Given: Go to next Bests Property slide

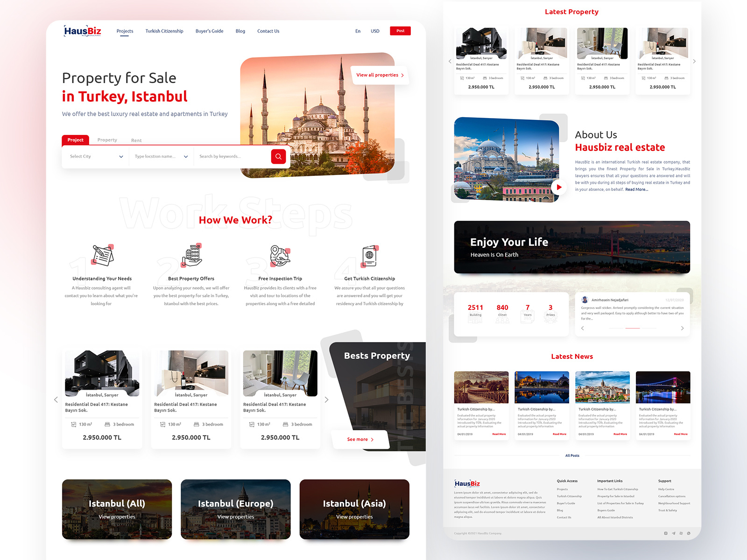Looking at the screenshot, I should pos(326,399).
